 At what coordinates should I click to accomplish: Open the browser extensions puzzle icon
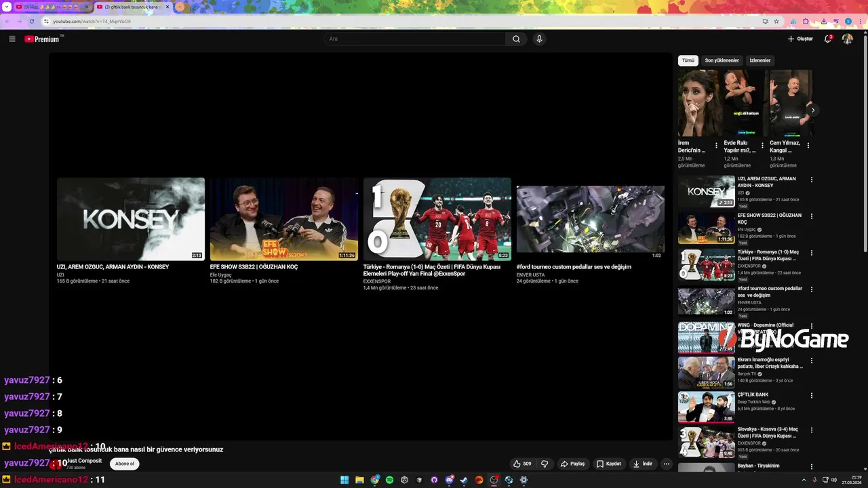[806, 21]
